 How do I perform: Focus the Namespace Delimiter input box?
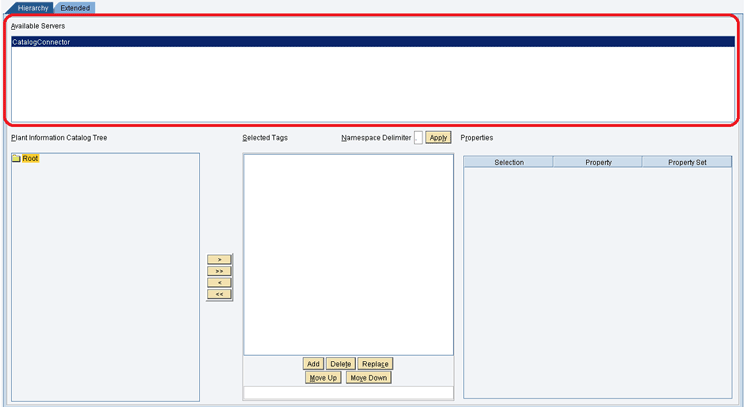418,137
